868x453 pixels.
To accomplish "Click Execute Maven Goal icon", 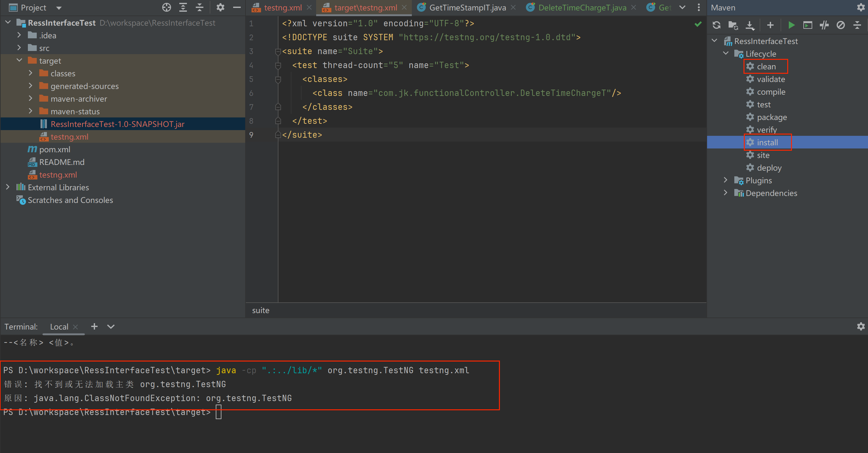I will coord(808,25).
